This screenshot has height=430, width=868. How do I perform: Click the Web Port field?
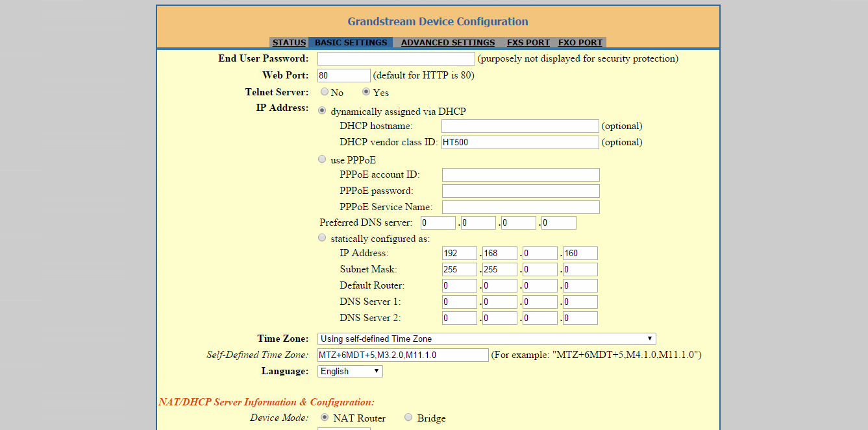[344, 76]
